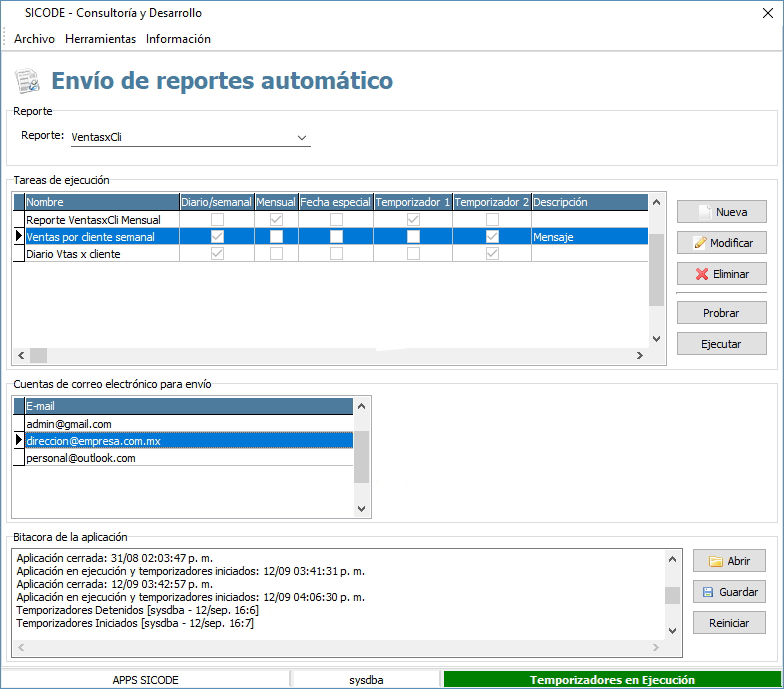Viewport: 784px width, 689px height.
Task: Click the folder icon on Abrir
Action: (x=716, y=562)
